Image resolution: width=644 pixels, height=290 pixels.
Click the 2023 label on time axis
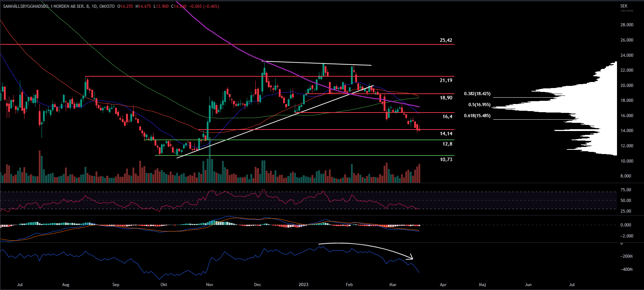[303, 285]
